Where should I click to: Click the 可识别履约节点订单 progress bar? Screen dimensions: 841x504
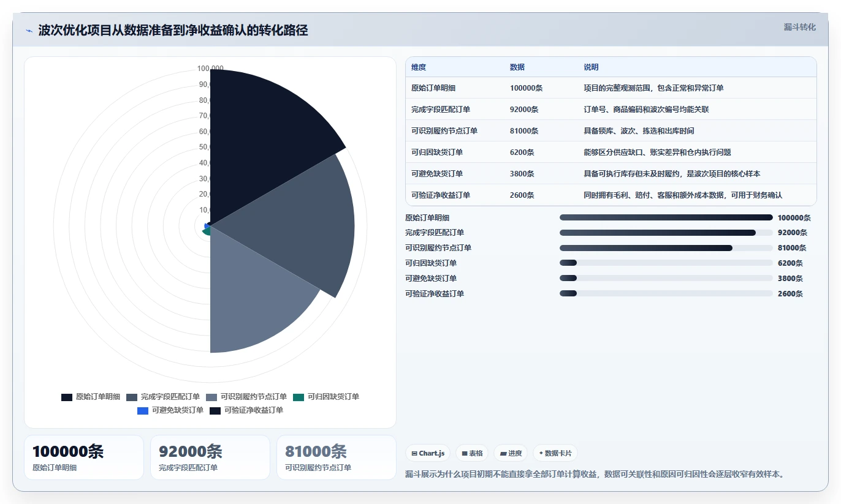tap(666, 248)
